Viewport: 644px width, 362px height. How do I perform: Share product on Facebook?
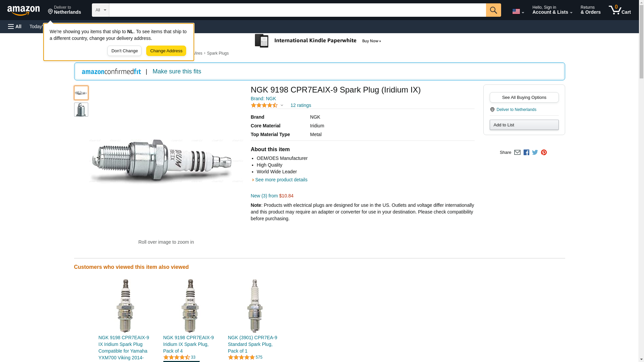526,153
